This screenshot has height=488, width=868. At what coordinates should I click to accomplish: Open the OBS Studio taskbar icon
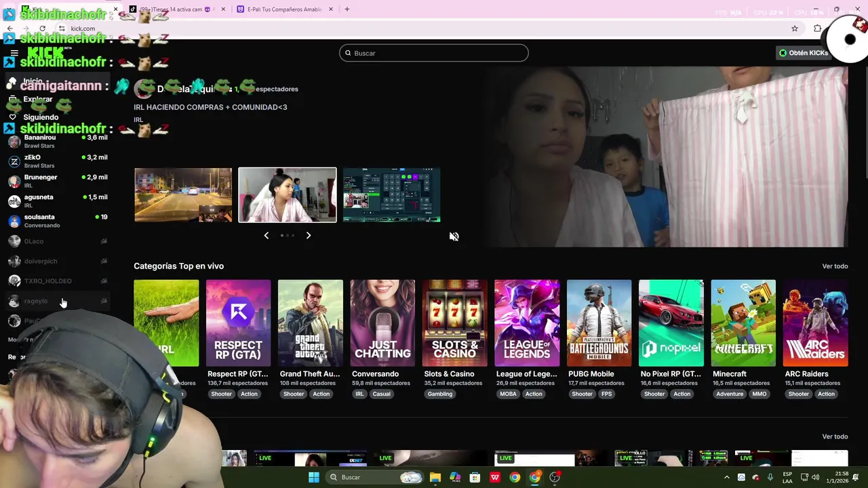(555, 477)
